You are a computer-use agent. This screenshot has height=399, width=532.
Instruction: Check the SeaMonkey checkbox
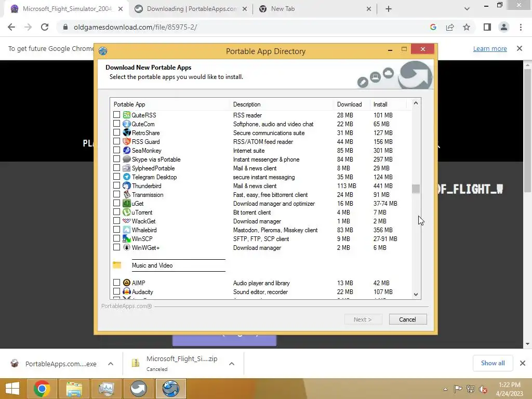point(116,150)
